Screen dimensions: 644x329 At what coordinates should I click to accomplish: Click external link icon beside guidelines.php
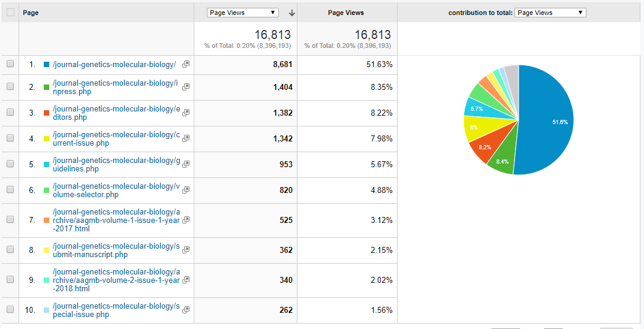coord(186,164)
